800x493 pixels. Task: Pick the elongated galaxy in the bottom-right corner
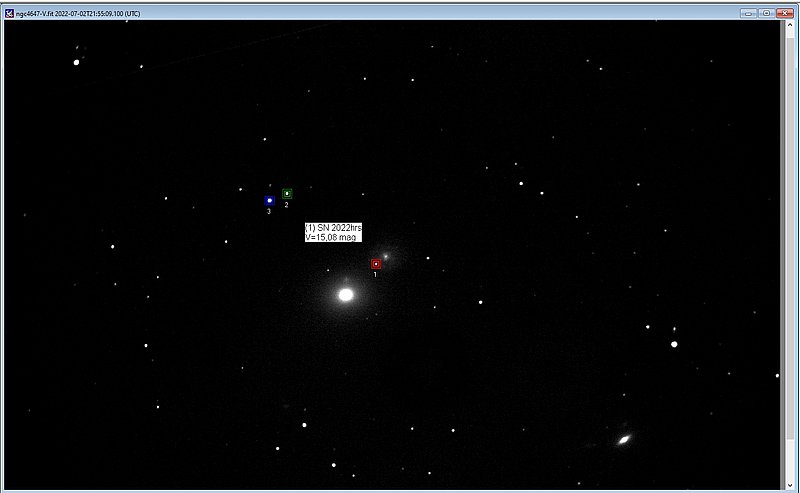pos(624,438)
